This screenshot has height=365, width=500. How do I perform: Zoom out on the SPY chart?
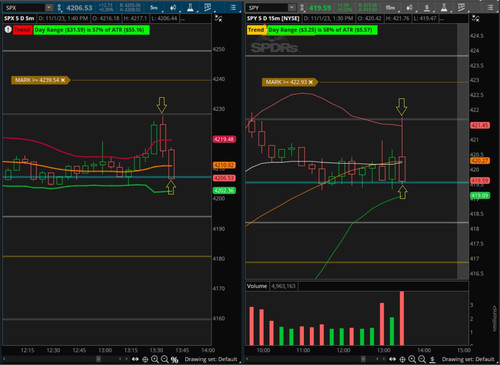(422, 359)
